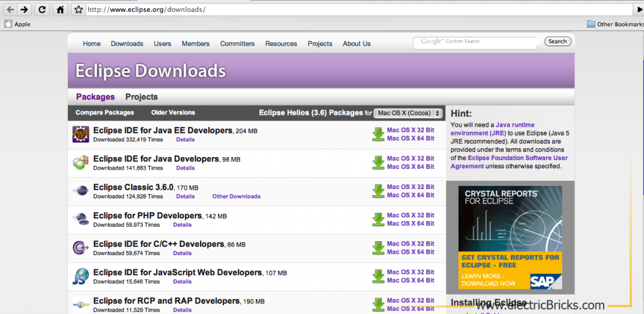This screenshot has height=314, width=644.
Task: Open the Members menu item
Action: 196,43
